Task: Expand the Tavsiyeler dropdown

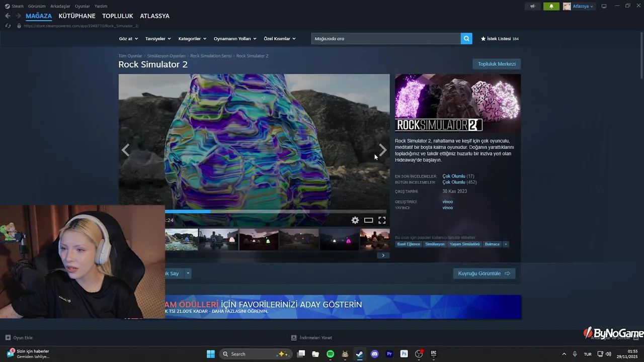Action: click(x=158, y=39)
